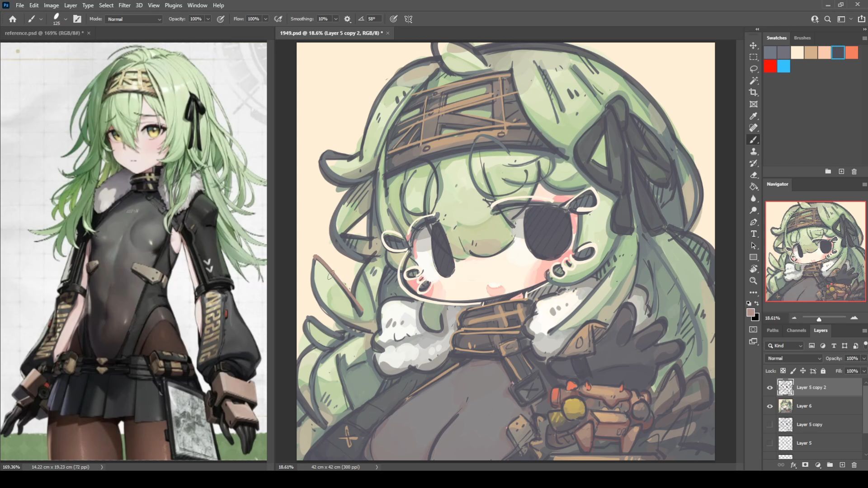Hide Layer 6 visibility eye
Screen dimensions: 868x488
point(769,406)
